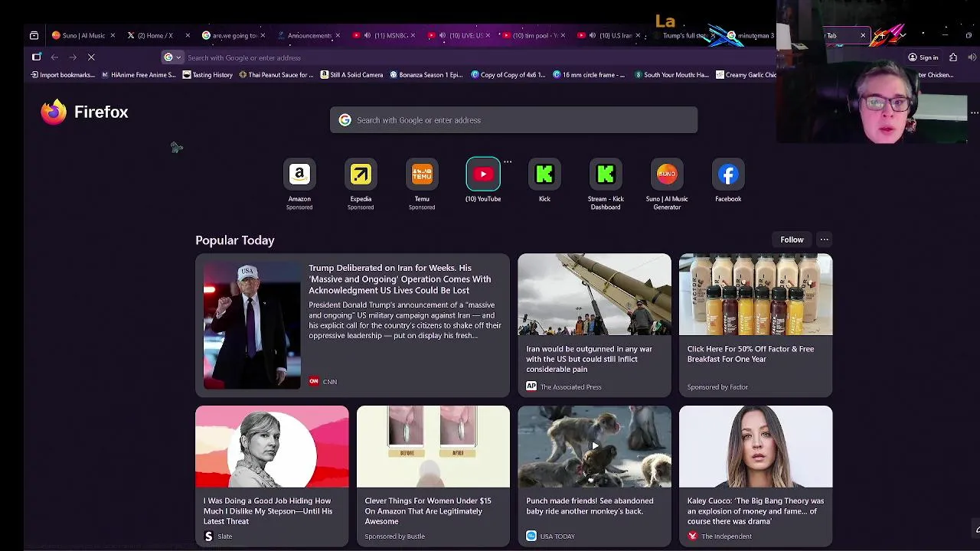Mute the (10) U.S Iran tab audio
This screenshot has height=551, width=980.
click(593, 35)
